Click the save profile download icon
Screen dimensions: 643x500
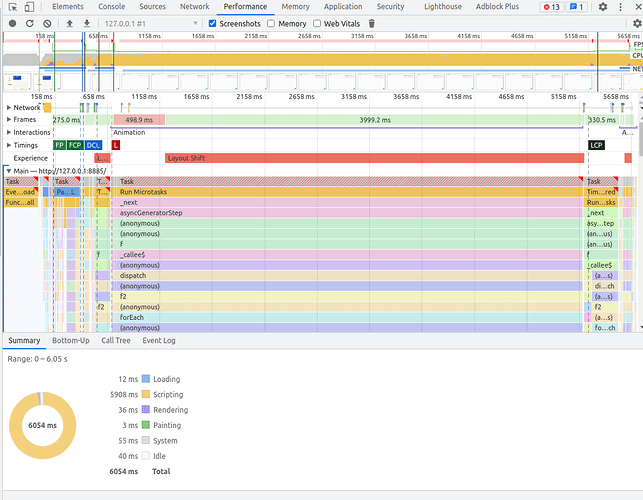tap(87, 23)
